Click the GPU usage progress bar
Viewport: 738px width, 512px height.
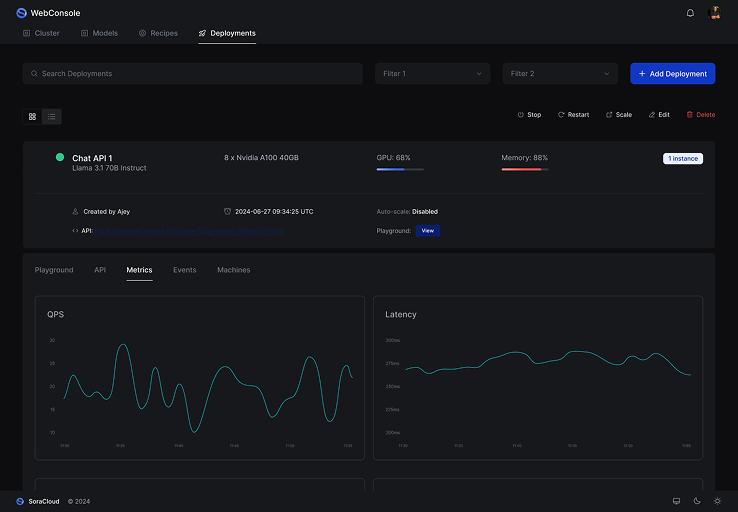point(400,169)
